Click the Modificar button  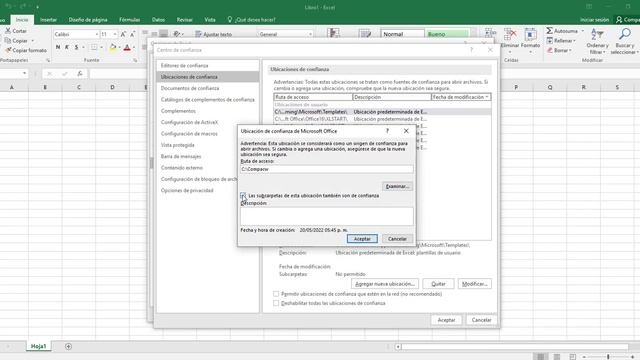click(475, 284)
